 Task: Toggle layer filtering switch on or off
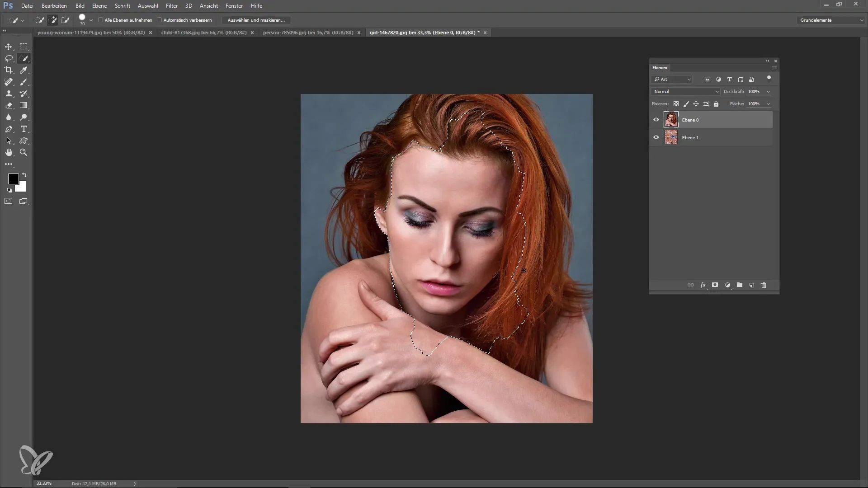[769, 79]
